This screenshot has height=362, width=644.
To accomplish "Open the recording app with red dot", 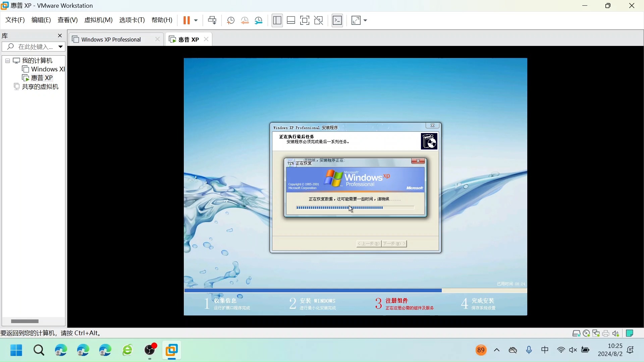I will [150, 350].
